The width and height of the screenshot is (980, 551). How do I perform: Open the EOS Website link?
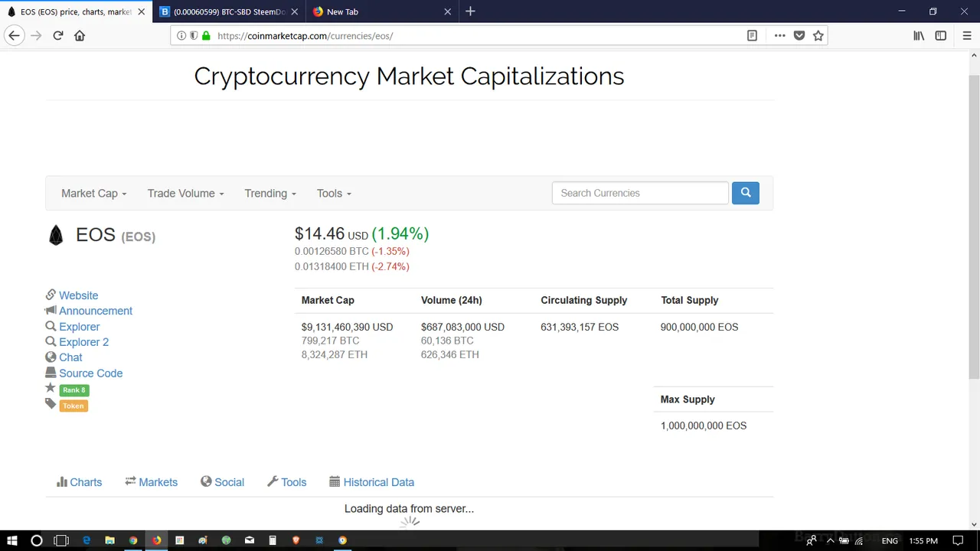(78, 295)
